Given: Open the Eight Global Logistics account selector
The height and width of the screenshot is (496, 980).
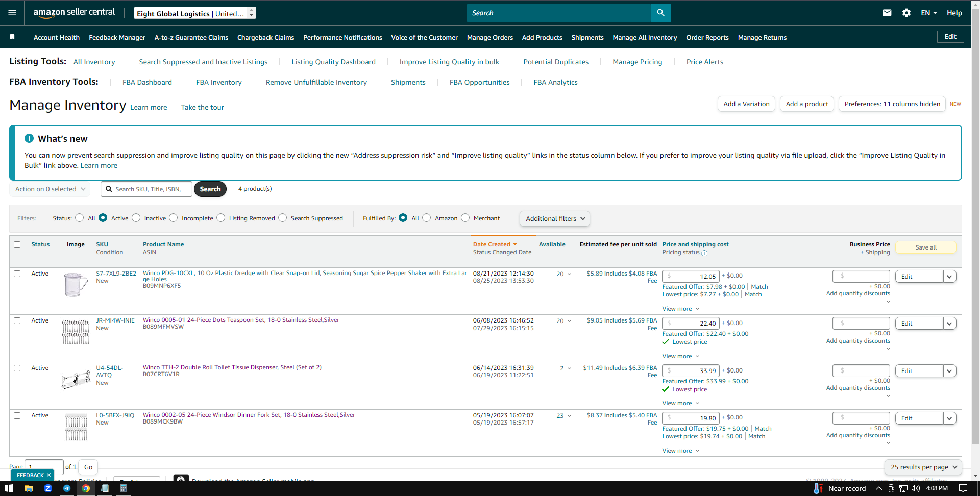Looking at the screenshot, I should (195, 13).
